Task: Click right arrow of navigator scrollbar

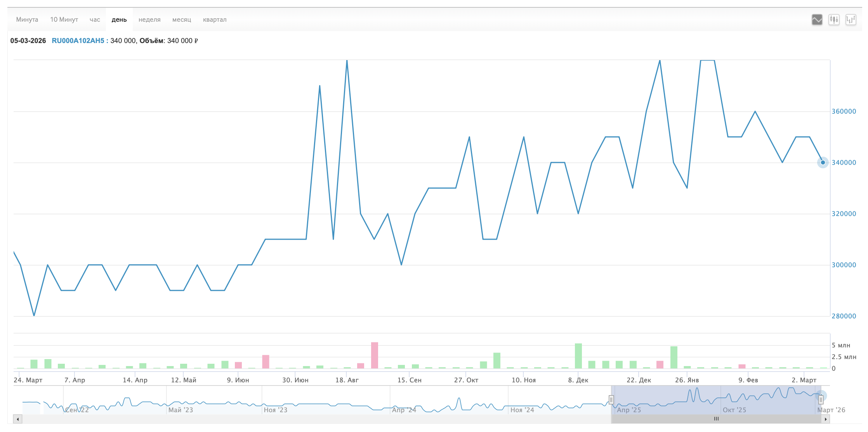Action: (x=826, y=419)
